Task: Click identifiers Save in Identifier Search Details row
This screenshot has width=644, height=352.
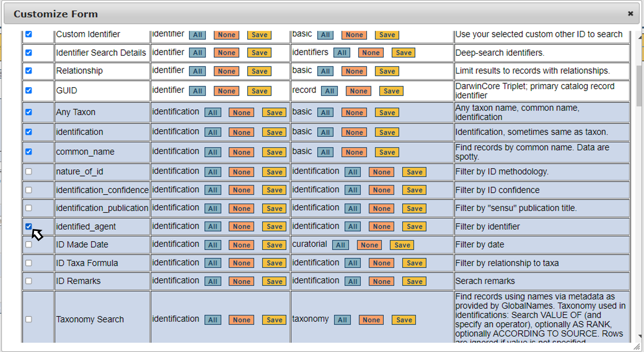Action: 403,53
